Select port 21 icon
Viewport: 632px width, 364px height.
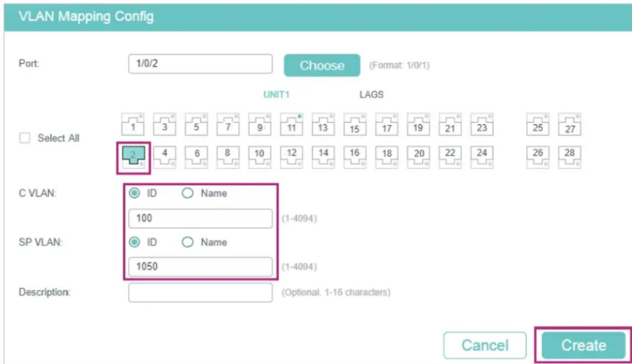point(450,124)
